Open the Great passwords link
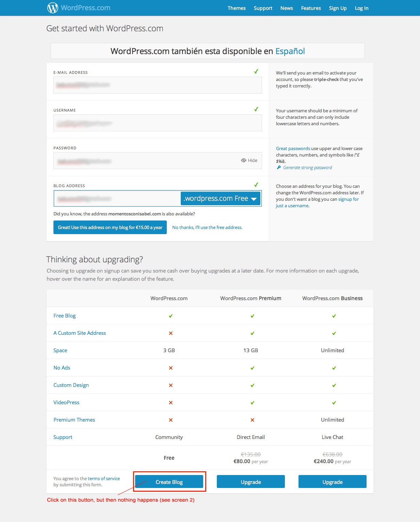 293,148
